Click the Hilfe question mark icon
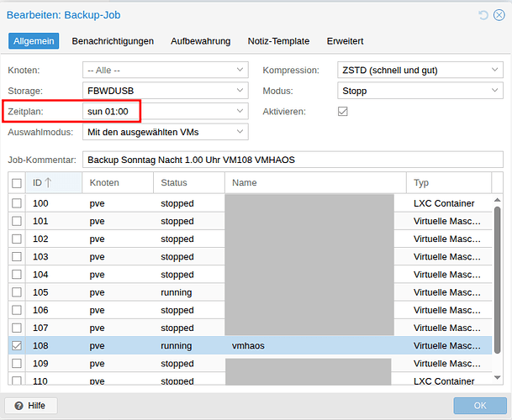 tap(19, 406)
